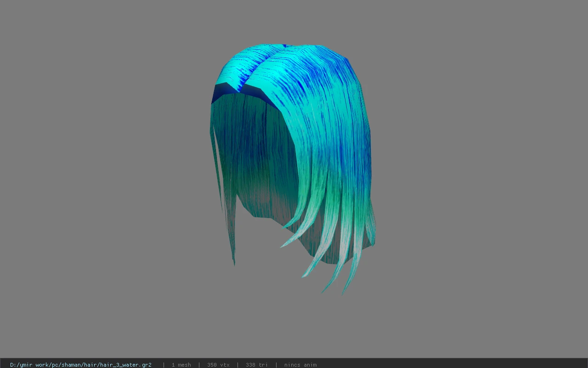The width and height of the screenshot is (588, 368).
Task: Click the '338 tri' triangle count
Action: [x=257, y=365]
